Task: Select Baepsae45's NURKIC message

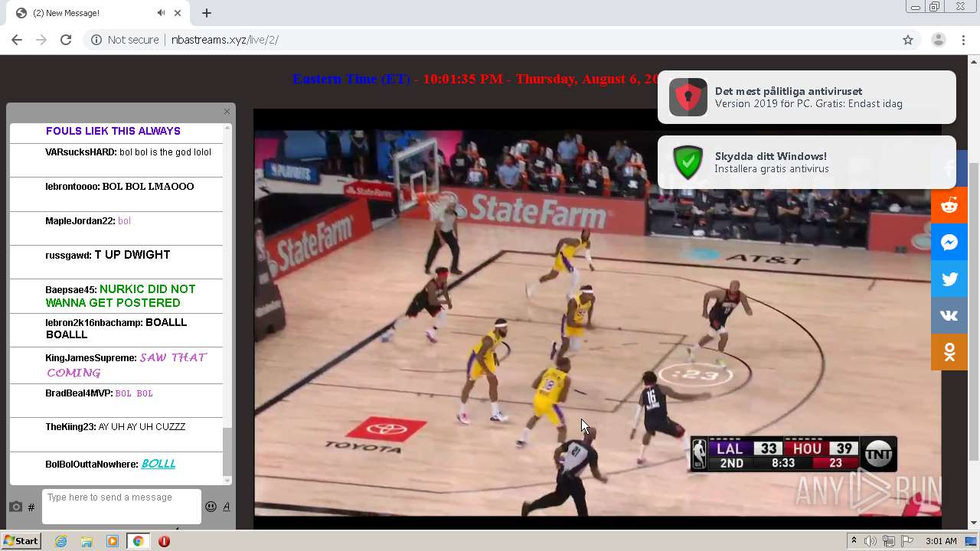Action: coord(121,295)
